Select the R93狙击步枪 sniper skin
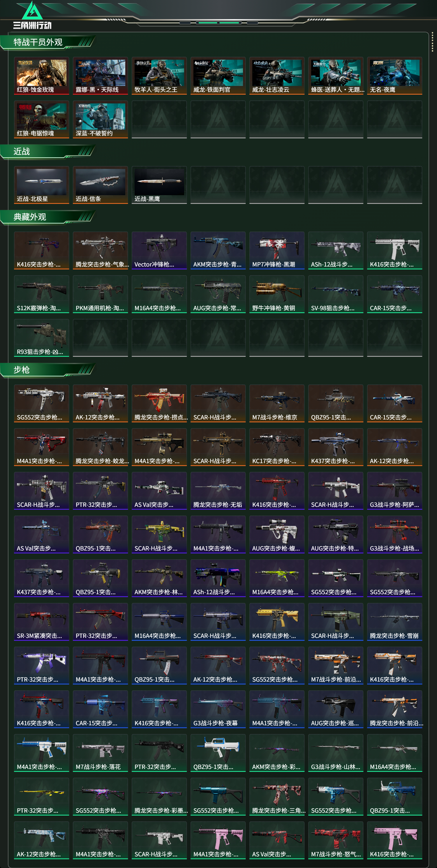Viewport: 437px width, 868px height. point(41,338)
